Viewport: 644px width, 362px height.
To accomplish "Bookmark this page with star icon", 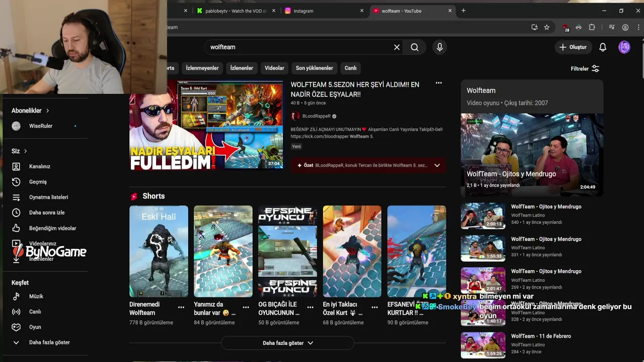I will [547, 27].
